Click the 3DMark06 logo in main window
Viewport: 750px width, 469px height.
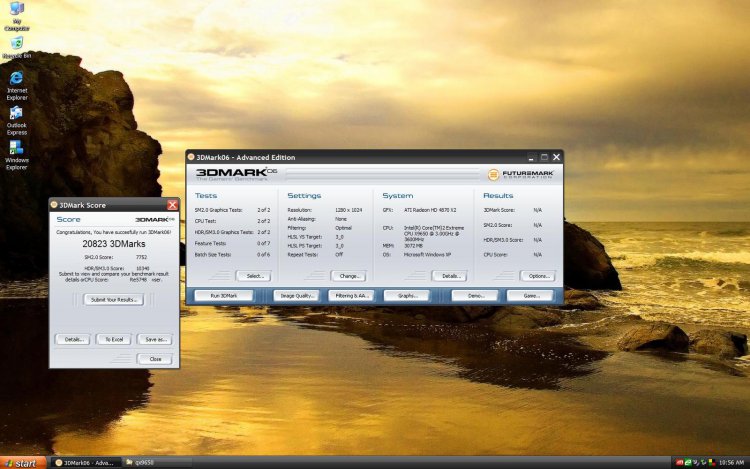236,174
